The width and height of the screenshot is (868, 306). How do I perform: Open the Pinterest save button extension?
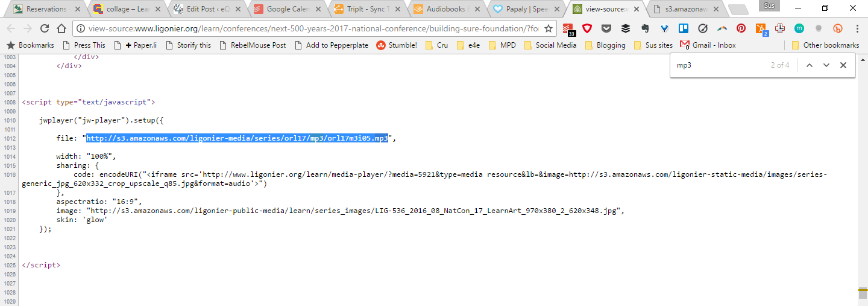pyautogui.click(x=741, y=28)
